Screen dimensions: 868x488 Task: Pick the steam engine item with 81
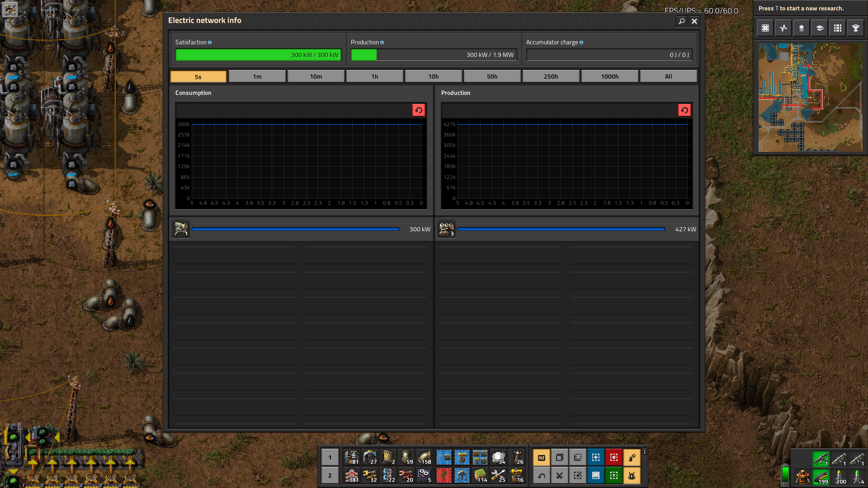tap(352, 457)
